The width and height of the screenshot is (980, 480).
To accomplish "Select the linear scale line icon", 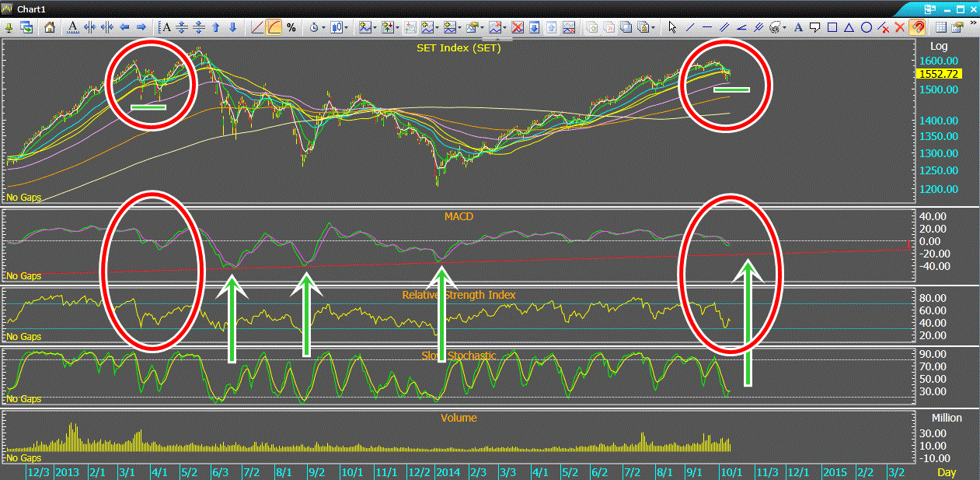I will tap(258, 27).
